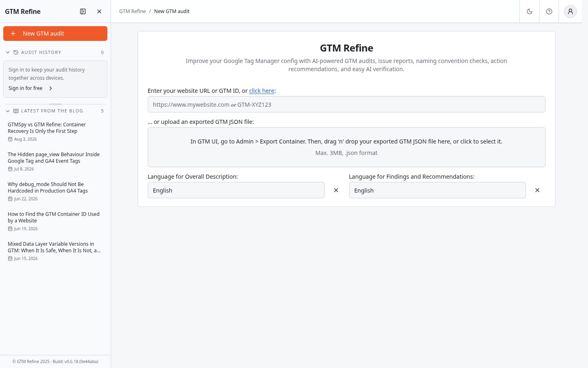Click the sidebar section resize handle
Screen dimensions: 588x368
tap(56, 104)
